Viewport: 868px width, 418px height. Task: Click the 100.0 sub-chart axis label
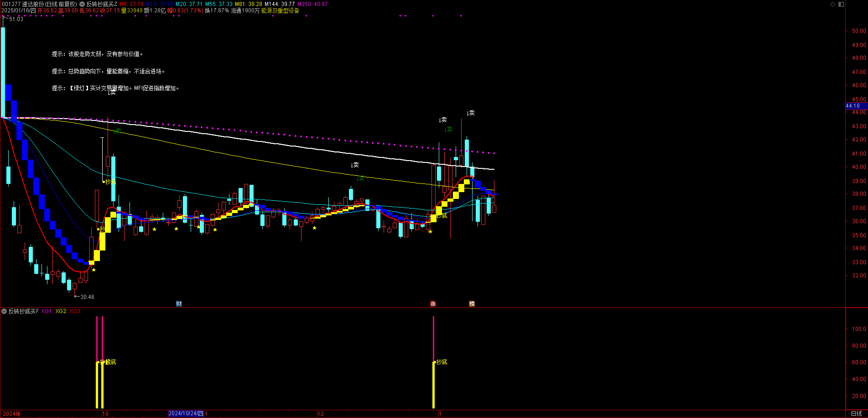tap(859, 329)
